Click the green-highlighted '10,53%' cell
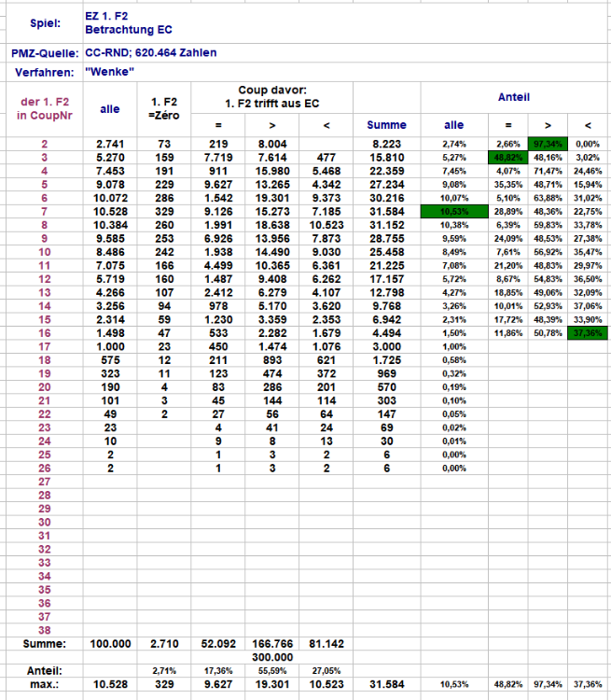 [x=454, y=212]
